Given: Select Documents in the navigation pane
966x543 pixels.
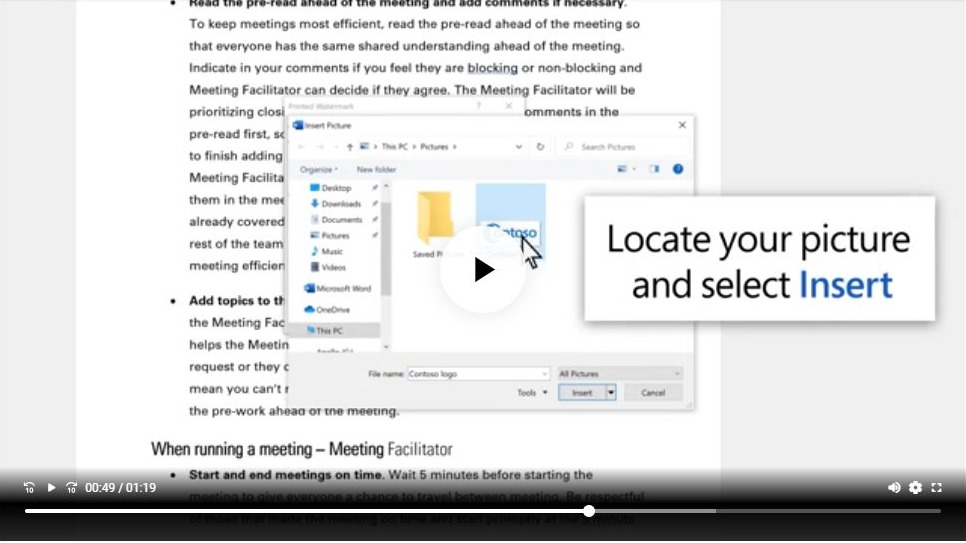Looking at the screenshot, I should pos(342,220).
